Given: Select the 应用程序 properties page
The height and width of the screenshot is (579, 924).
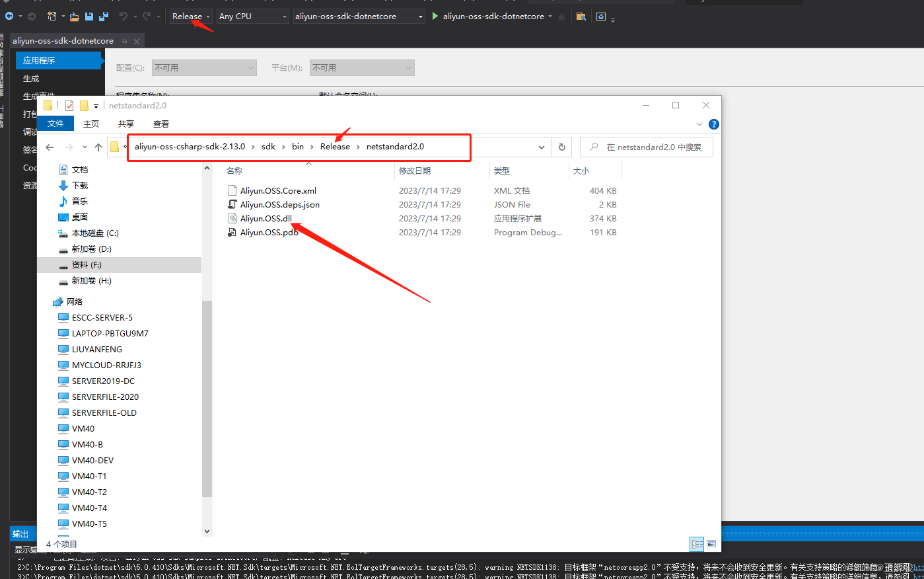Looking at the screenshot, I should point(59,60).
